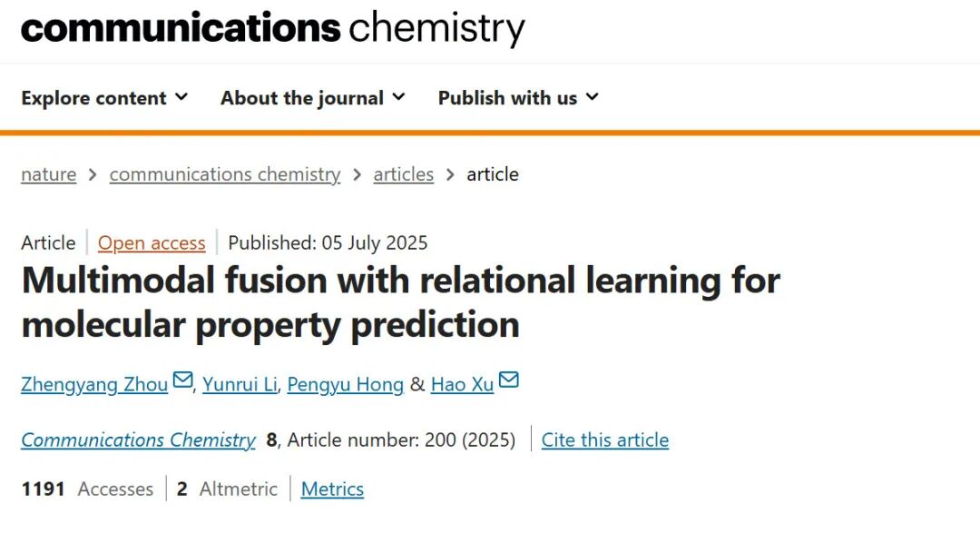The height and width of the screenshot is (552, 980).
Task: Open the communications chemistry breadcrumb link
Action: pos(225,174)
